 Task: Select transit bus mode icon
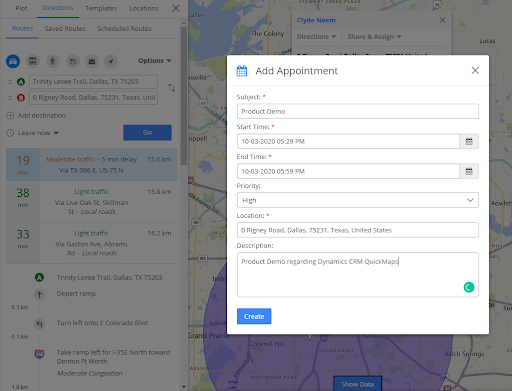tap(33, 61)
